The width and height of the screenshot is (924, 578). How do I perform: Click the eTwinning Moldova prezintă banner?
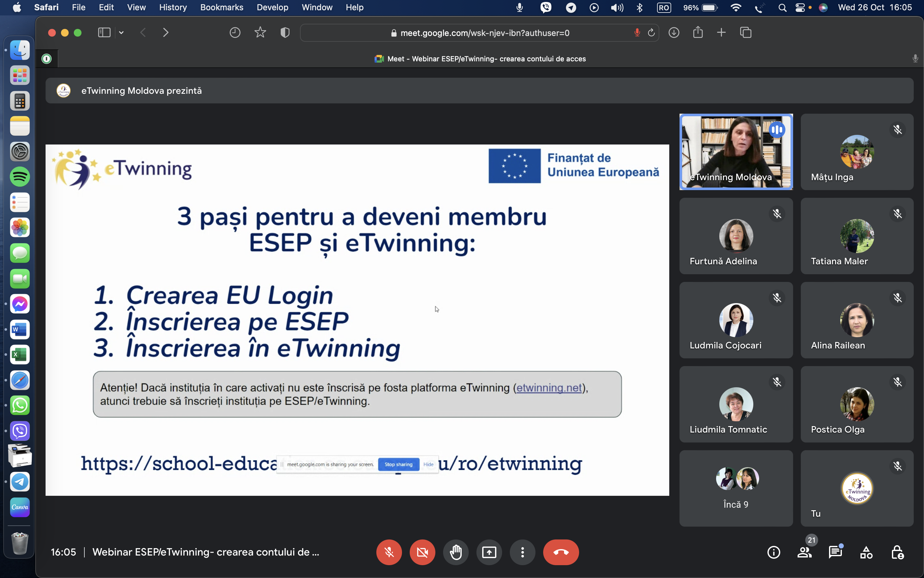tap(480, 91)
